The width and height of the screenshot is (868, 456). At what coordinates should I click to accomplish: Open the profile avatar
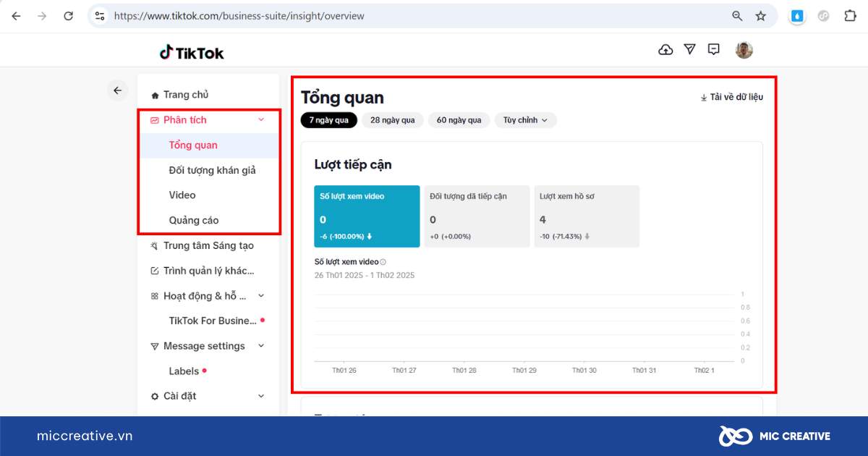pyautogui.click(x=744, y=49)
